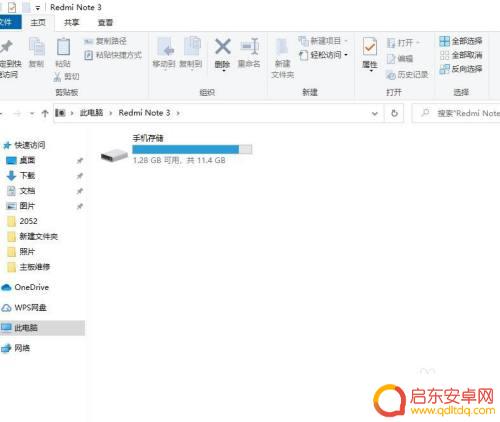Open Easy access (轻松访问) dropdown
500x422 pixels.
[324, 55]
